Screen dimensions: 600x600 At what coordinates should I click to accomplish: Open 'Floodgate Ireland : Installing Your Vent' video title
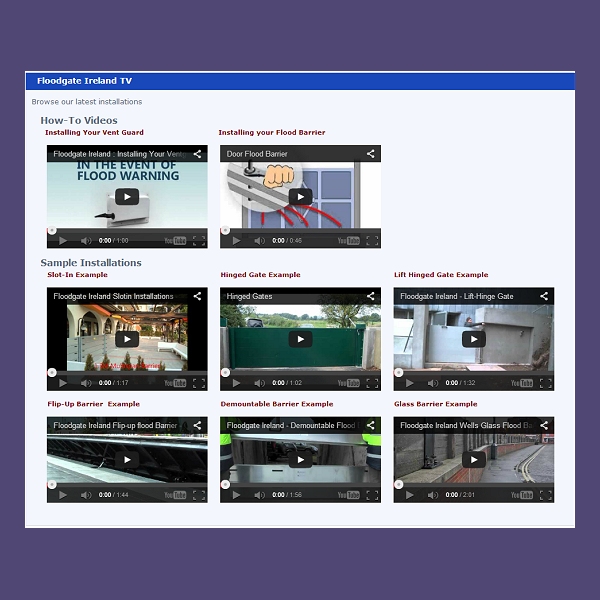tap(120, 154)
